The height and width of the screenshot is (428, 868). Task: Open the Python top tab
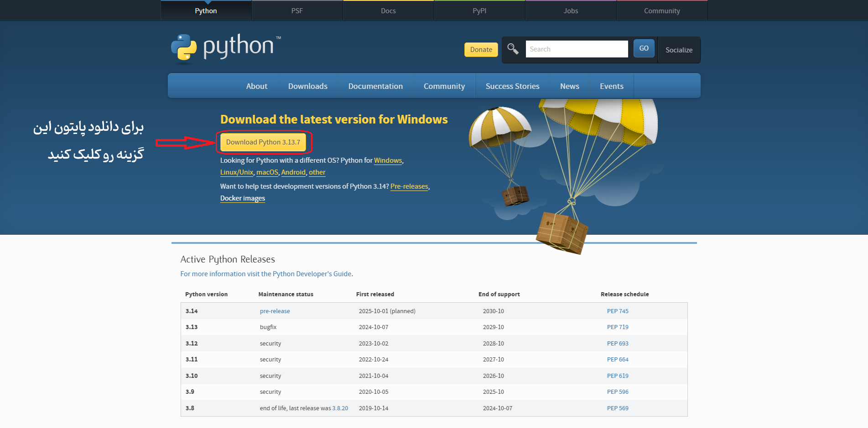[206, 10]
